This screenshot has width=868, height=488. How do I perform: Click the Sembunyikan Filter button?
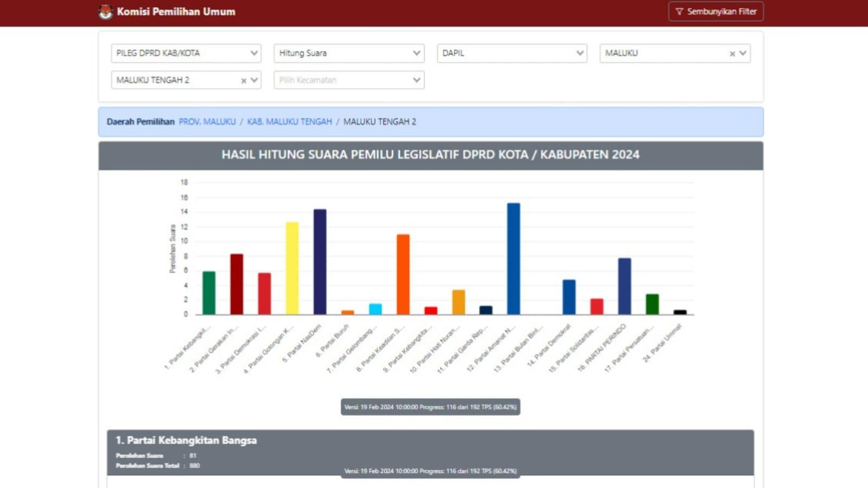[715, 11]
